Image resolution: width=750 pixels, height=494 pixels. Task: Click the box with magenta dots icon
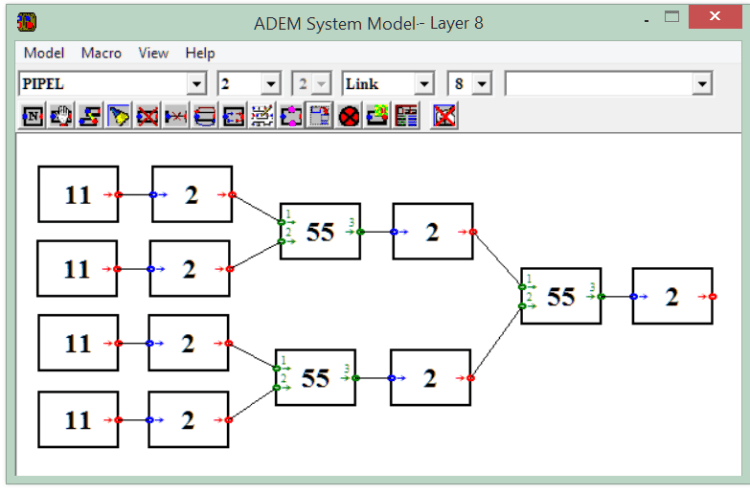click(291, 116)
